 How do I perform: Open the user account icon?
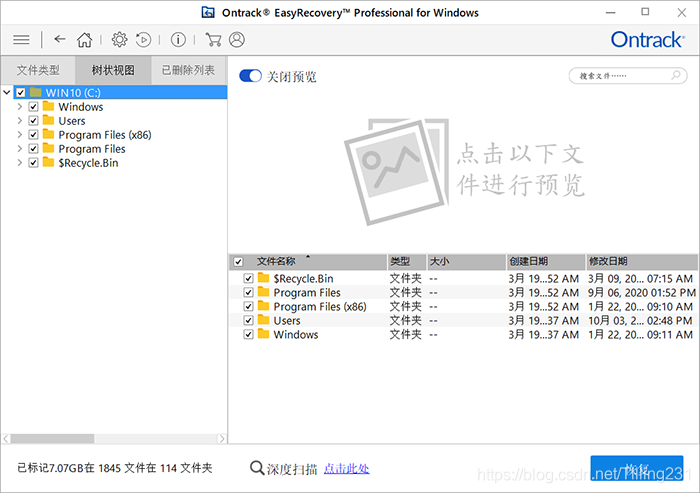click(237, 40)
